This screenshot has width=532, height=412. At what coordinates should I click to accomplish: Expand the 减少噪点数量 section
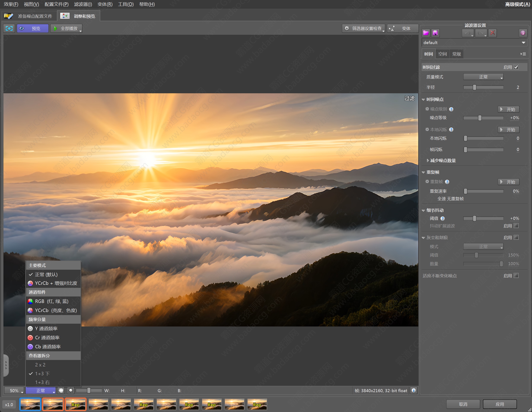click(x=428, y=161)
